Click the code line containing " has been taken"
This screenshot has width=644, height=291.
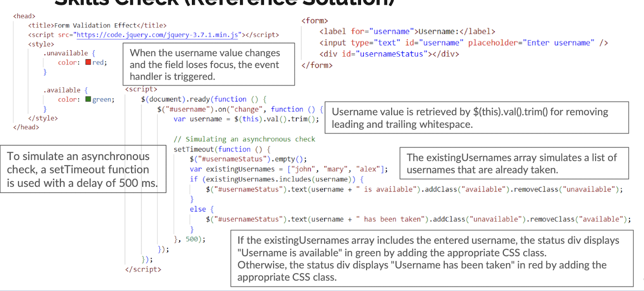(418, 219)
